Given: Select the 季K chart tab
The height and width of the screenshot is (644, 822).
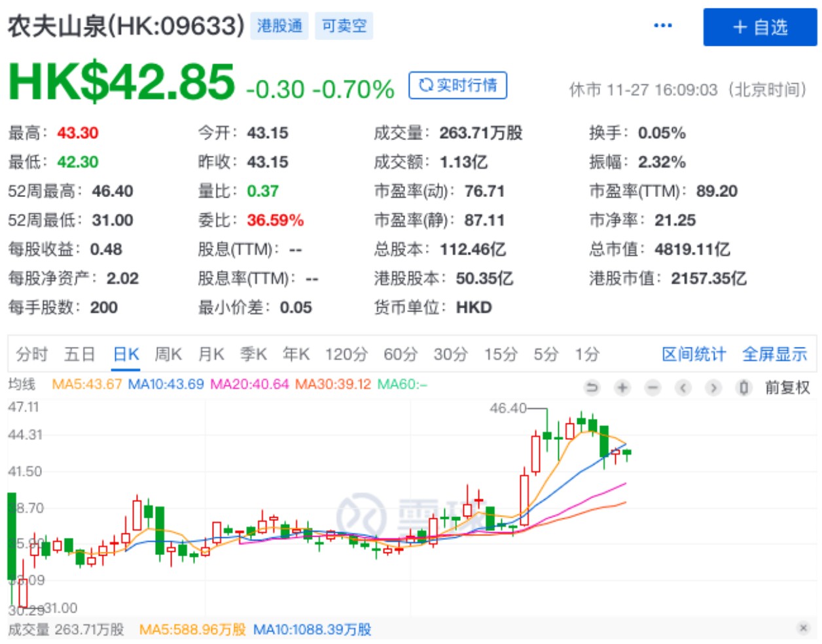Looking at the screenshot, I should point(253,355).
